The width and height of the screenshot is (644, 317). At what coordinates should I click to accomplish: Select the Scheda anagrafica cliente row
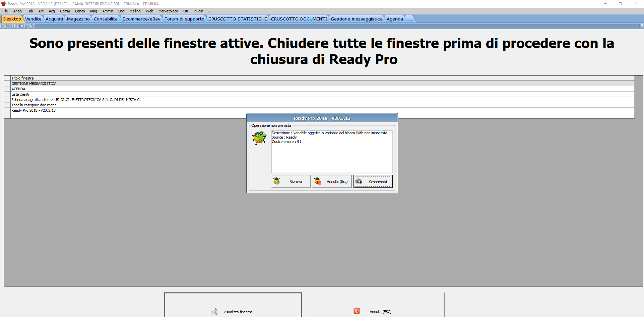(x=322, y=100)
